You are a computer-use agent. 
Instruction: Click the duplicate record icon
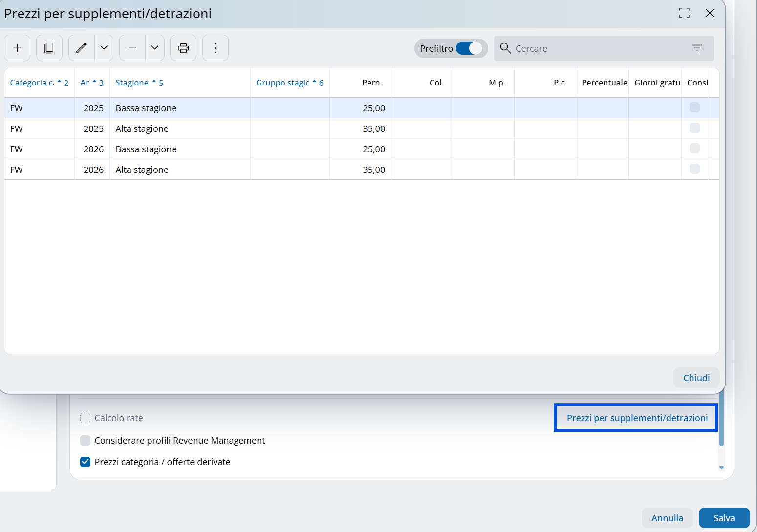pyautogui.click(x=49, y=48)
